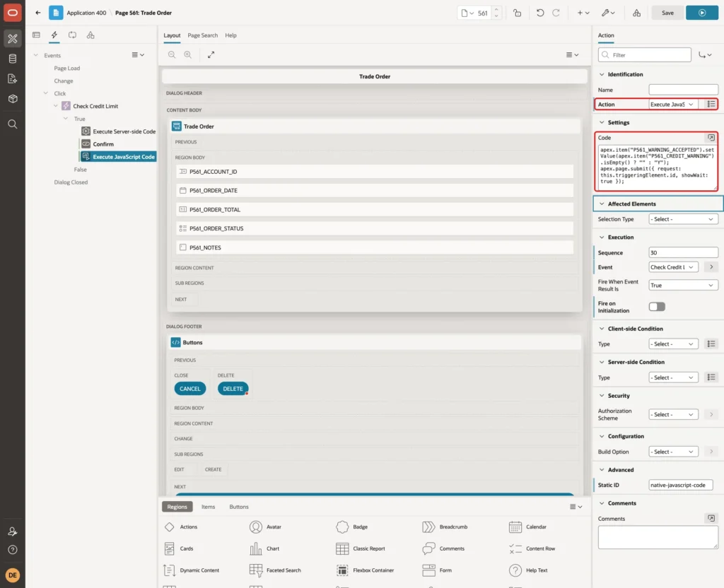Click the Filter properties search field
Screen dimensions: 724x588
pos(645,55)
